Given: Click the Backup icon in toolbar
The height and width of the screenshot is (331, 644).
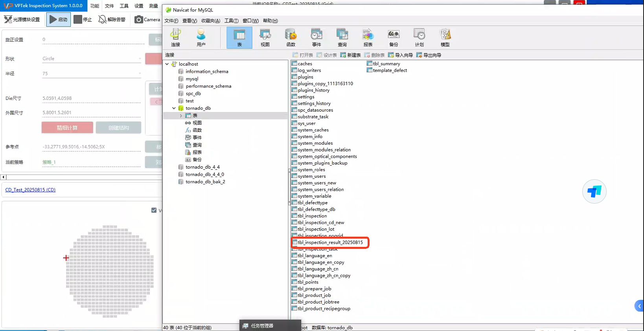Looking at the screenshot, I should [393, 37].
